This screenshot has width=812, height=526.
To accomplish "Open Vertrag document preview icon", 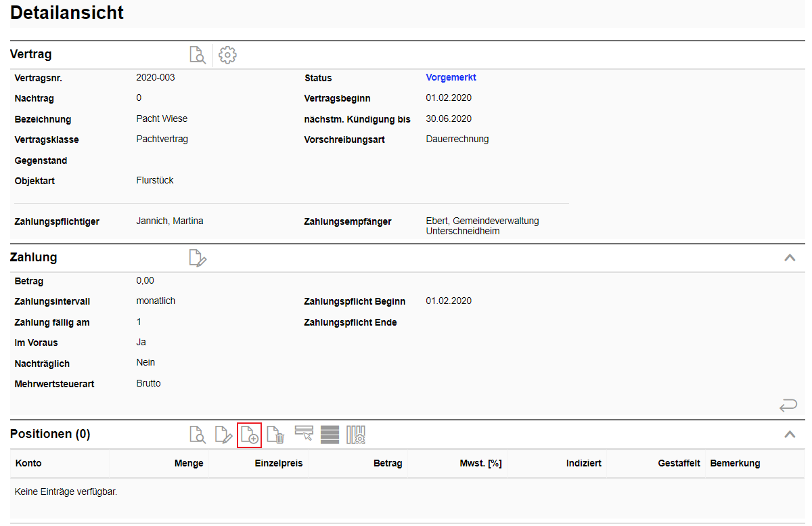I will coord(197,55).
